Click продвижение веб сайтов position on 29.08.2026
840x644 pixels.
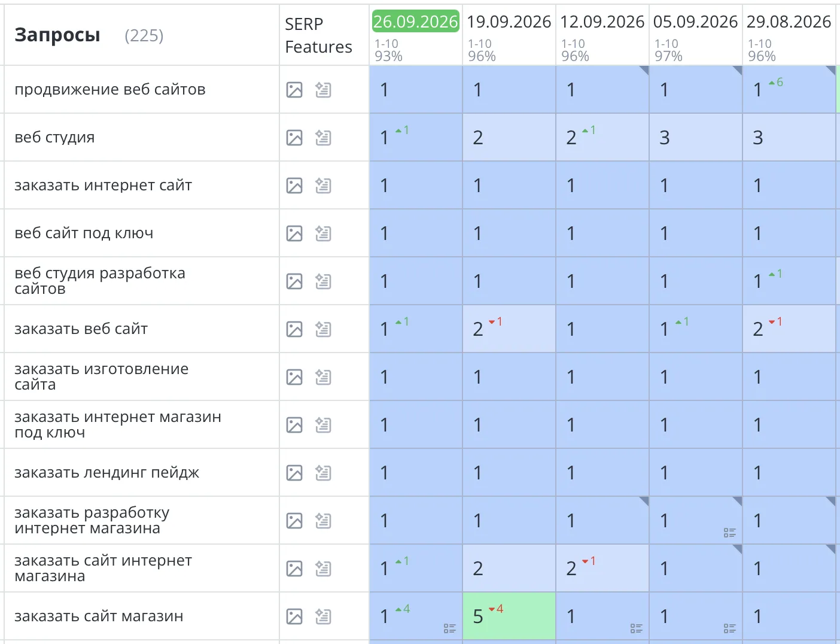coord(789,89)
